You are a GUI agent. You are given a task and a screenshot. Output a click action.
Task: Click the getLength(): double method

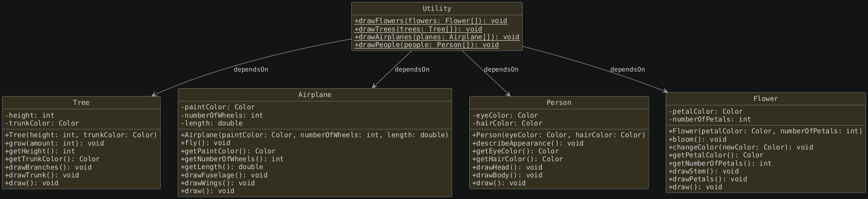point(222,167)
